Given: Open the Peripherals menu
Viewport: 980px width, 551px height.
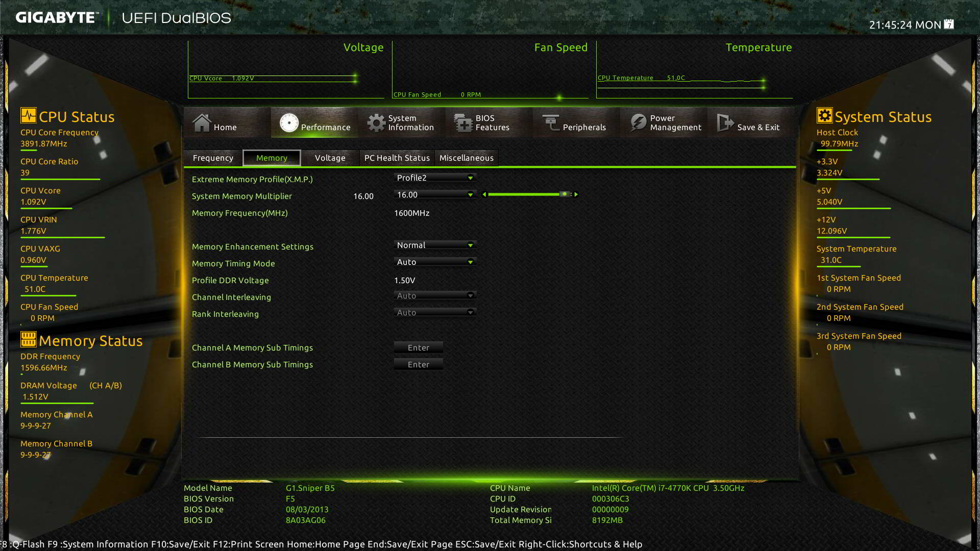Looking at the screenshot, I should tap(576, 122).
